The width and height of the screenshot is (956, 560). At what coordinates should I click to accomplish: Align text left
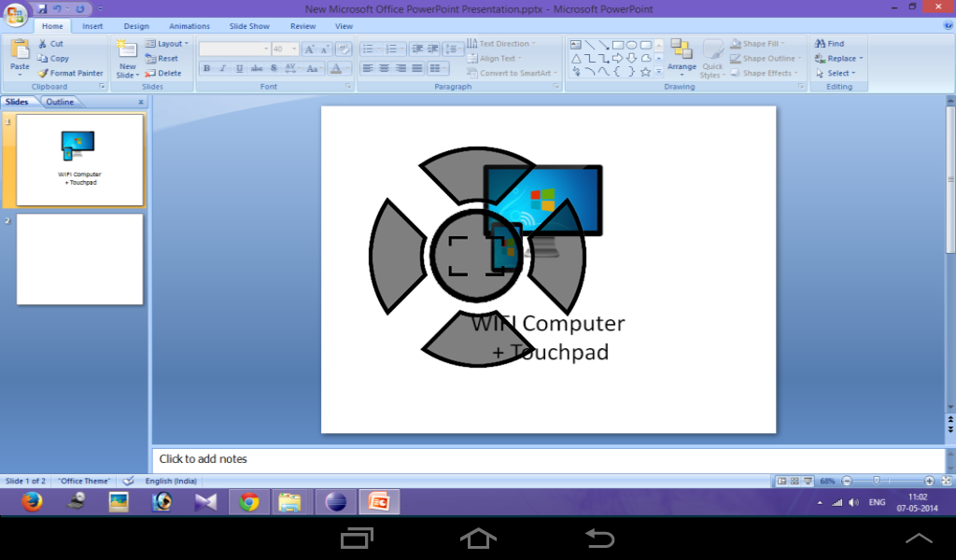point(368,68)
